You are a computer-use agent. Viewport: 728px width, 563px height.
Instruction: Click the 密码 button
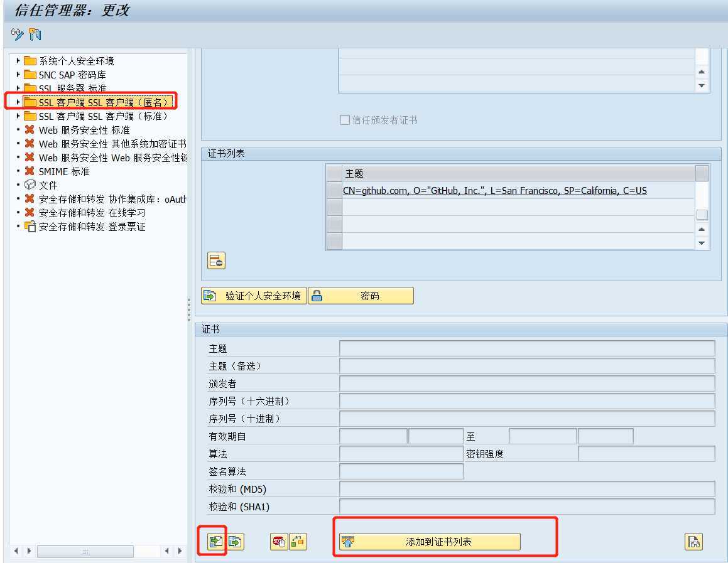click(361, 296)
